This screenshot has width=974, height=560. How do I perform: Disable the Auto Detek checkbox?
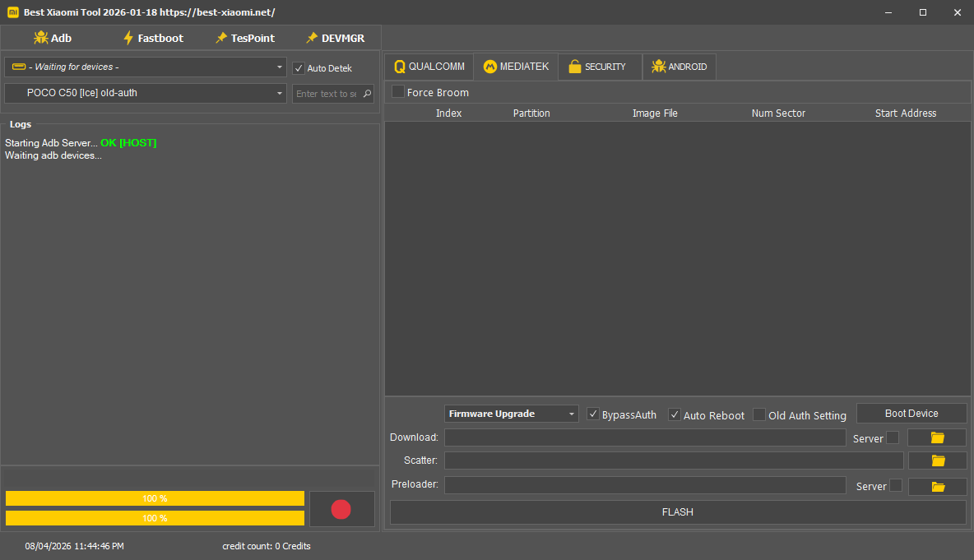tap(299, 67)
